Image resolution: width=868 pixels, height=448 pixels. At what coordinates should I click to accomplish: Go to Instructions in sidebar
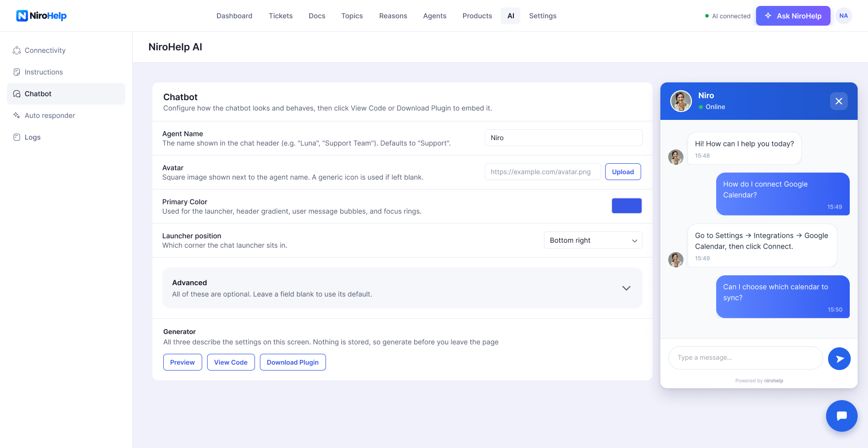tap(66, 72)
